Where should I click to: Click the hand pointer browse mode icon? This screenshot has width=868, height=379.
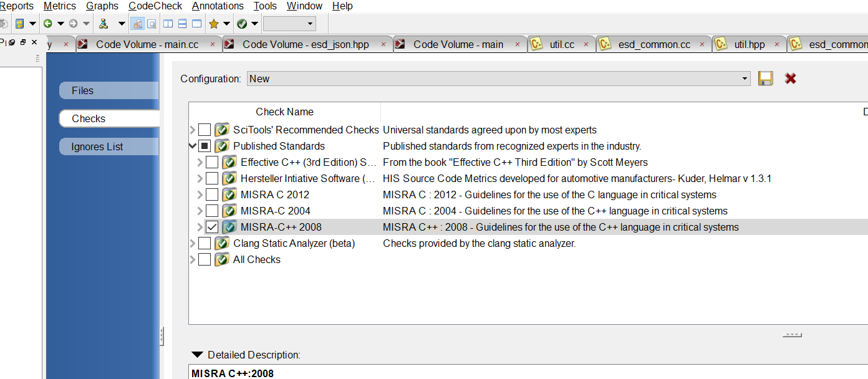(x=137, y=24)
